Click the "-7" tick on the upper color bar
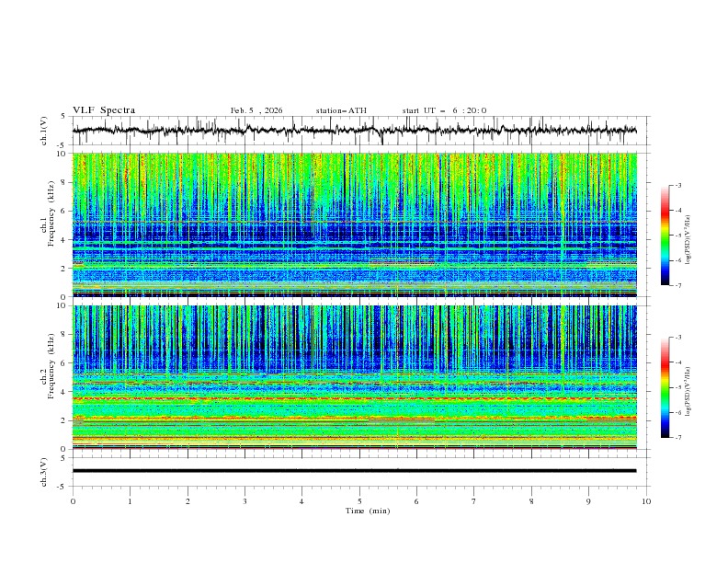 (x=677, y=285)
